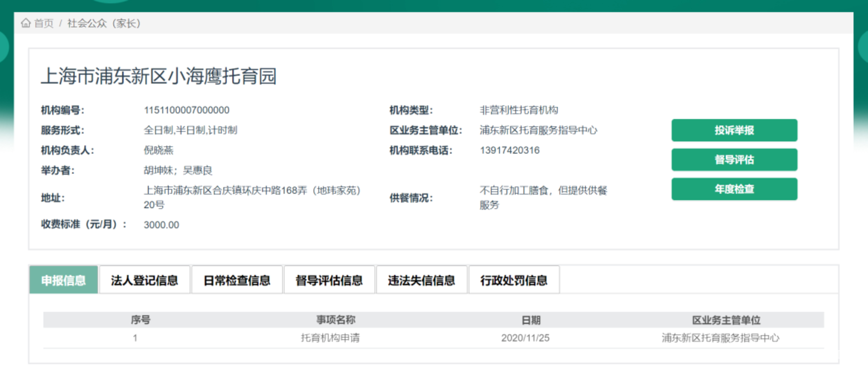Click the row number 1 cell
The height and width of the screenshot is (373, 868).
(x=135, y=338)
